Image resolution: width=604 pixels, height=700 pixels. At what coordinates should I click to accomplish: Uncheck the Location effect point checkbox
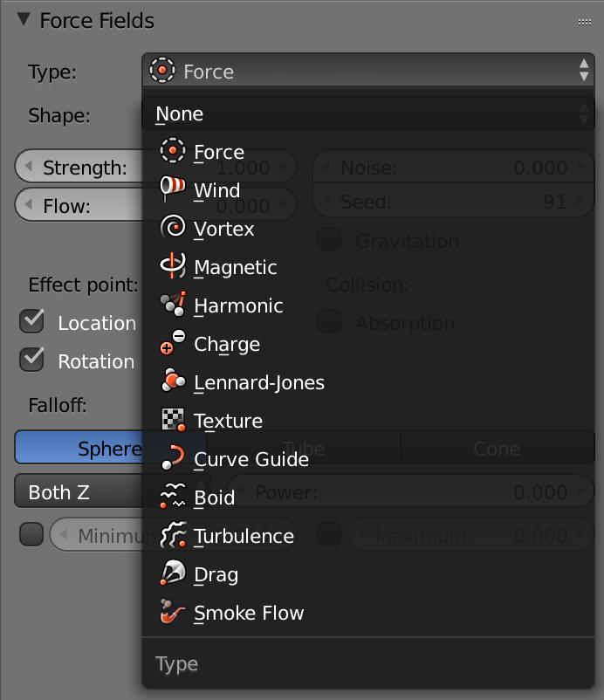[x=31, y=321]
